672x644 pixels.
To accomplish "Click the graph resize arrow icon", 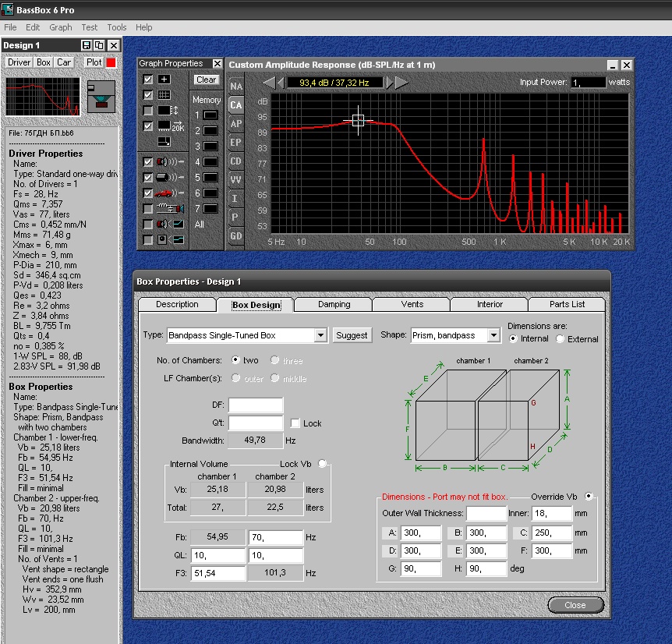I will click(x=164, y=141).
